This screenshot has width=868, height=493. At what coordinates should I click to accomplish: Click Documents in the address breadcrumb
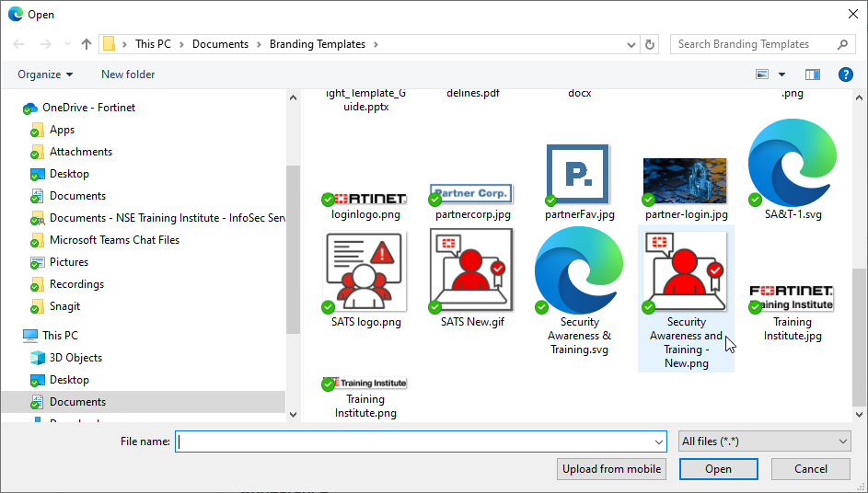click(x=220, y=44)
